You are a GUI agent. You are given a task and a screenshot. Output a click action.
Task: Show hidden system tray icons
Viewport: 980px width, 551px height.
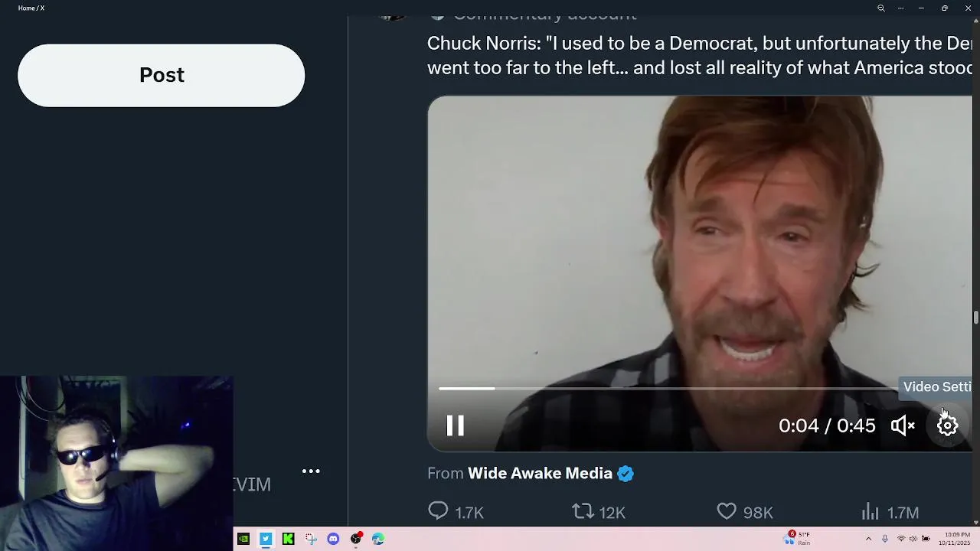[868, 539]
